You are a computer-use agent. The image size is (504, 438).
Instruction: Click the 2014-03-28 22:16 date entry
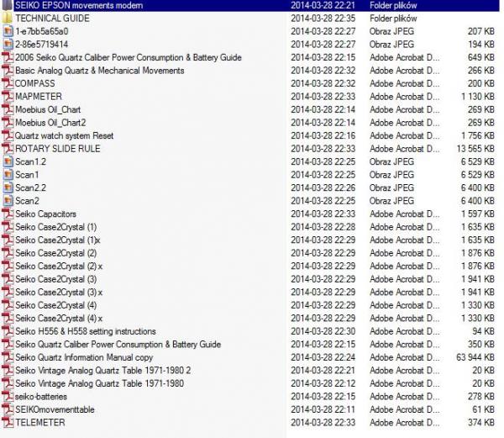(323, 135)
